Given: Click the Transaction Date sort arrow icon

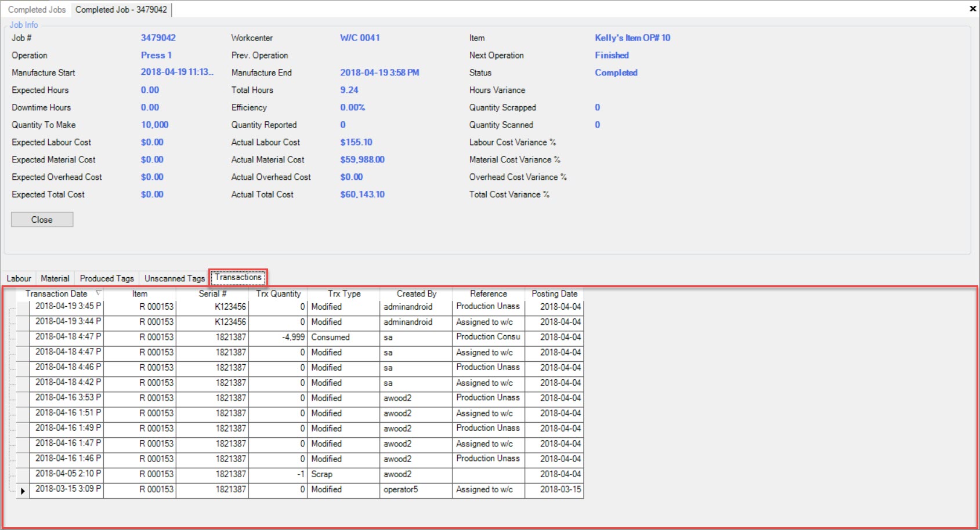Looking at the screenshot, I should pyautogui.click(x=98, y=293).
